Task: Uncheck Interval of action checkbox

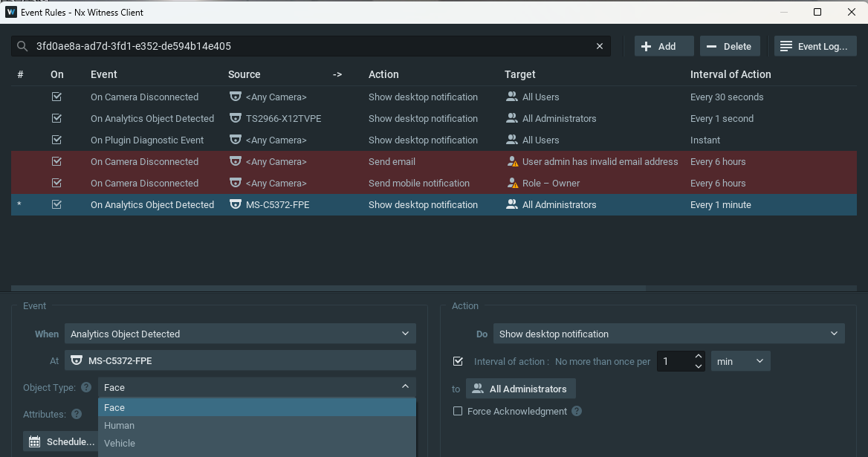Action: point(458,361)
